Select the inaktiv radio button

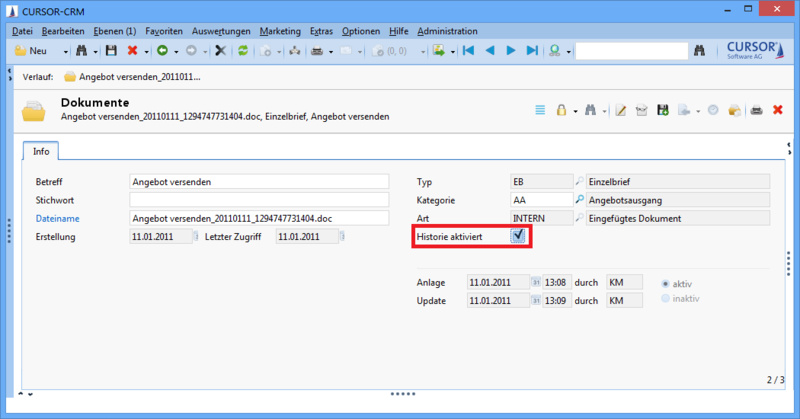pyautogui.click(x=666, y=299)
